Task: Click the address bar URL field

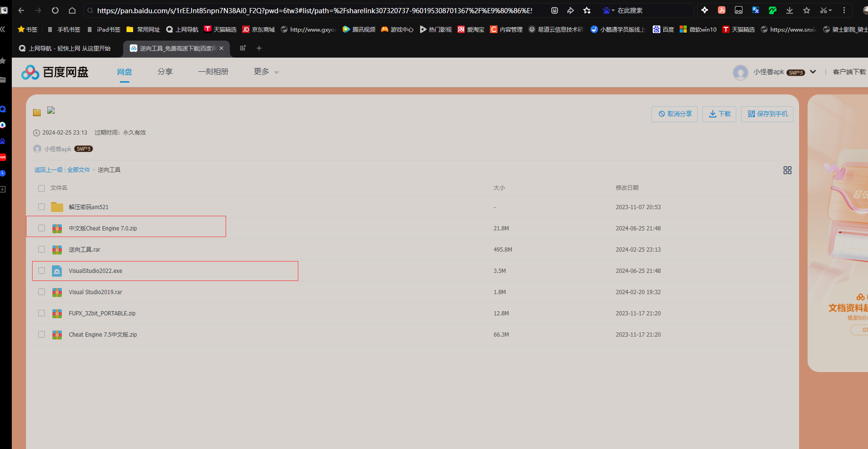Action: pos(315,10)
